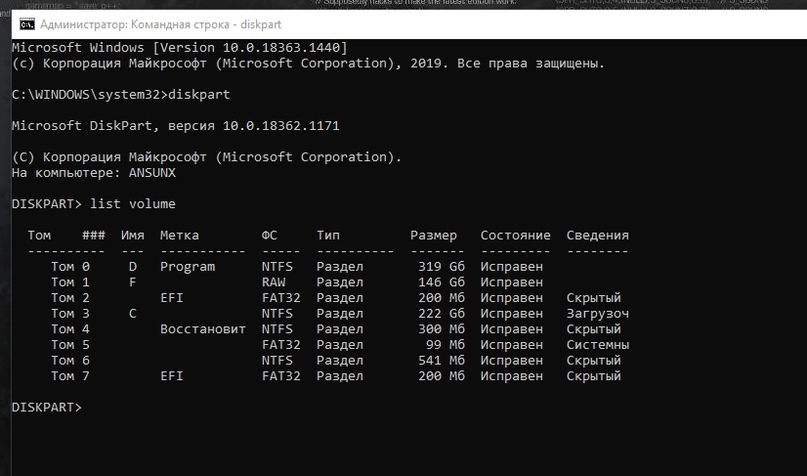The width and height of the screenshot is (807, 476).
Task: Click 'Том 0' row label
Action: (71, 267)
